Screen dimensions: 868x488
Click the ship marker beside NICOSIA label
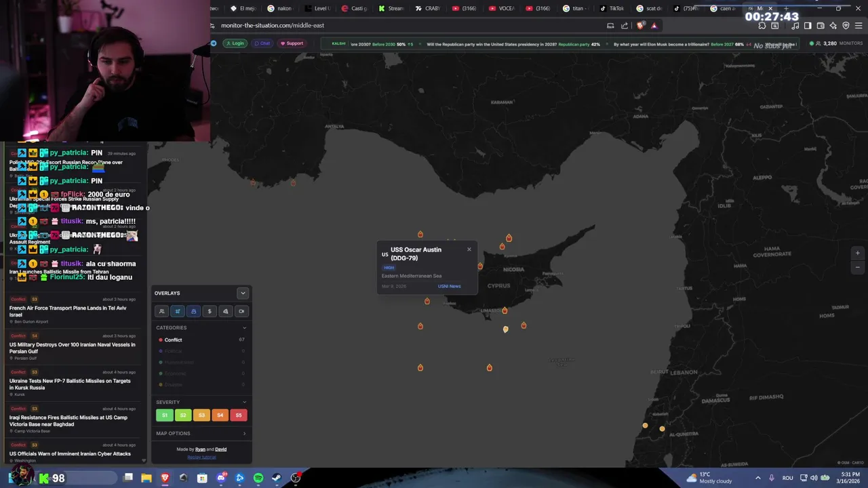pyautogui.click(x=480, y=266)
